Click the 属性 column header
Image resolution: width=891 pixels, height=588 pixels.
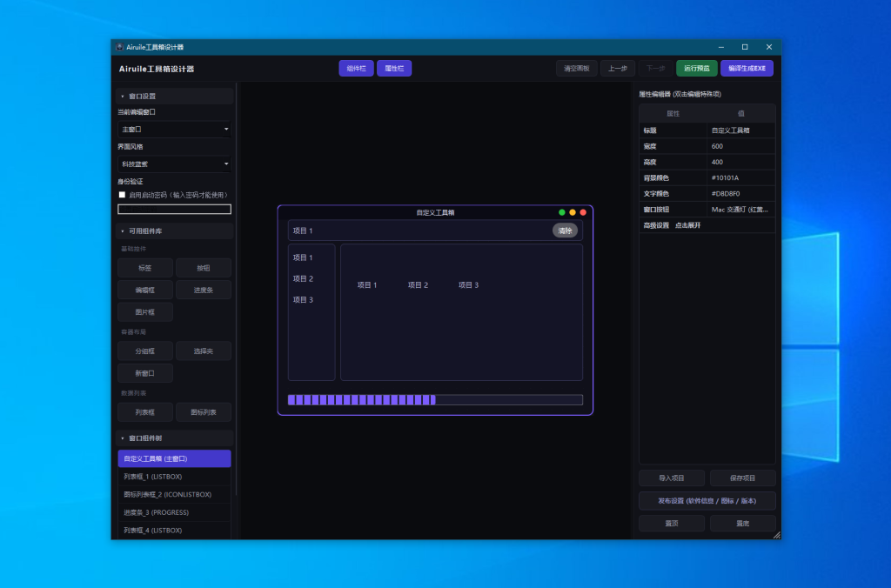point(673,114)
